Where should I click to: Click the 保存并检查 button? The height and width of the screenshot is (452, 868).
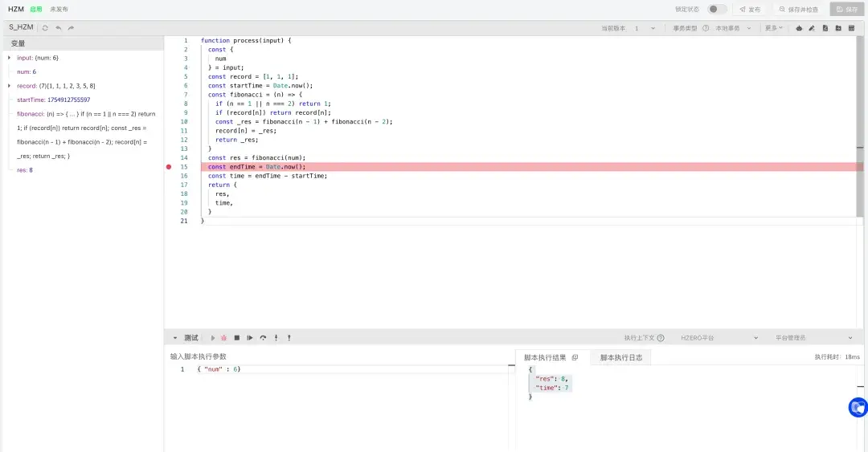[x=797, y=10]
